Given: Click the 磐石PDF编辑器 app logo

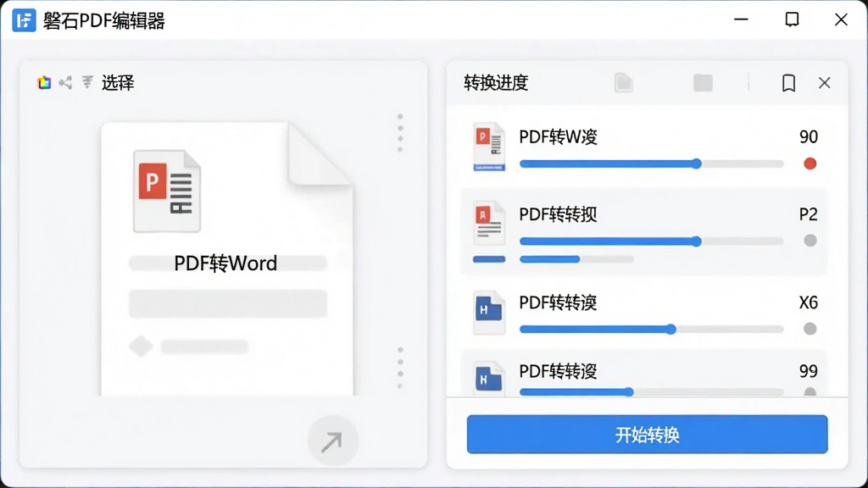Looking at the screenshot, I should click(24, 20).
